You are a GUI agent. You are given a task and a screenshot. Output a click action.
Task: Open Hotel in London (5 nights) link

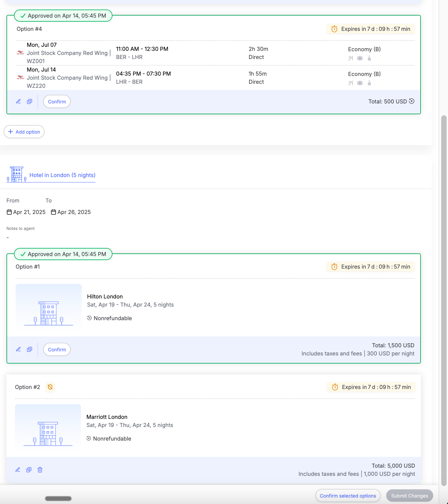62,175
